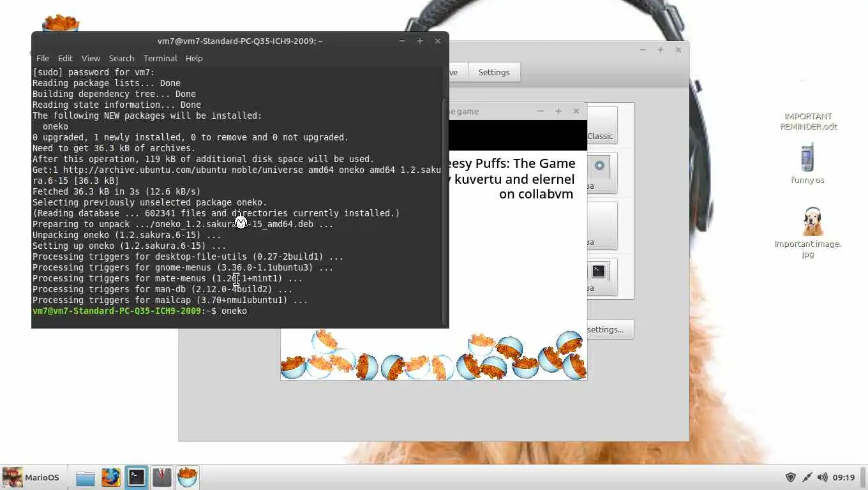Select the IMPORTANT REMINDER.odt desktop file
This screenshot has height=490, width=868.
point(808,121)
